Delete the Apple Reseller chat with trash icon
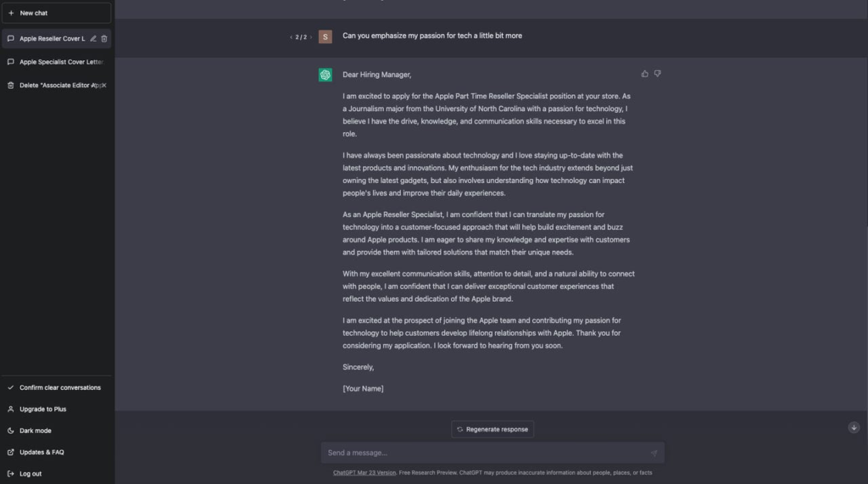The height and width of the screenshot is (484, 868). click(x=104, y=38)
